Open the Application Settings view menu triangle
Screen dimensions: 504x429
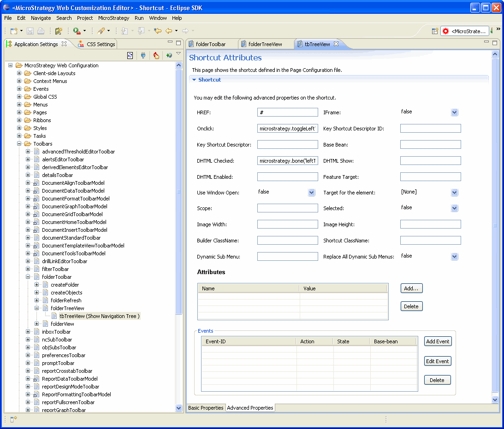(x=178, y=53)
